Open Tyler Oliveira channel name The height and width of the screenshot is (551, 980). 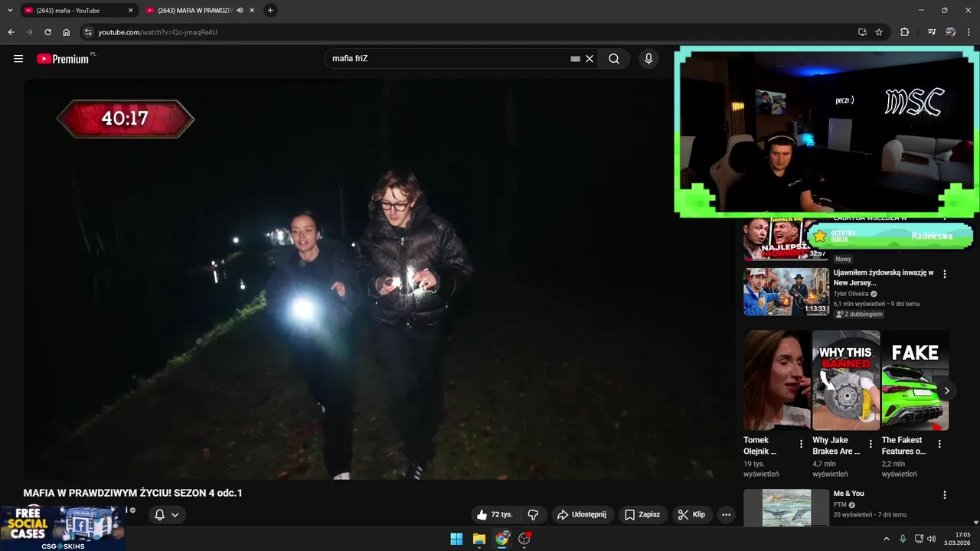tap(851, 294)
